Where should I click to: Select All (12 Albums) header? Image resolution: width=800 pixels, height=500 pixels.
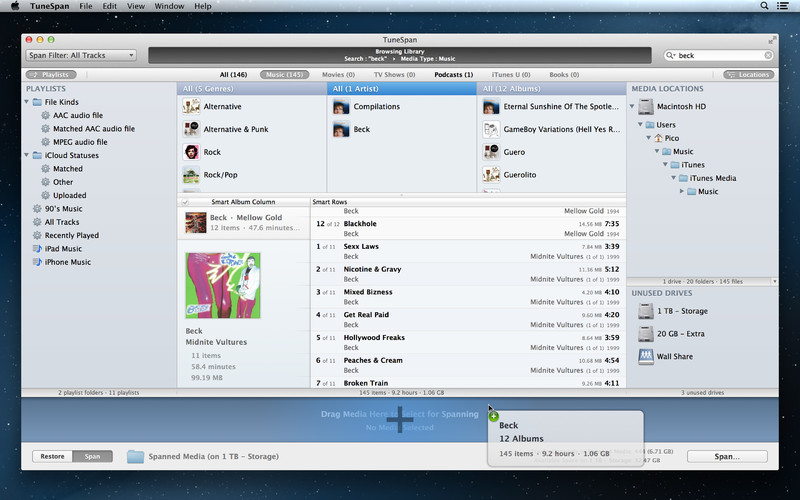tap(552, 89)
